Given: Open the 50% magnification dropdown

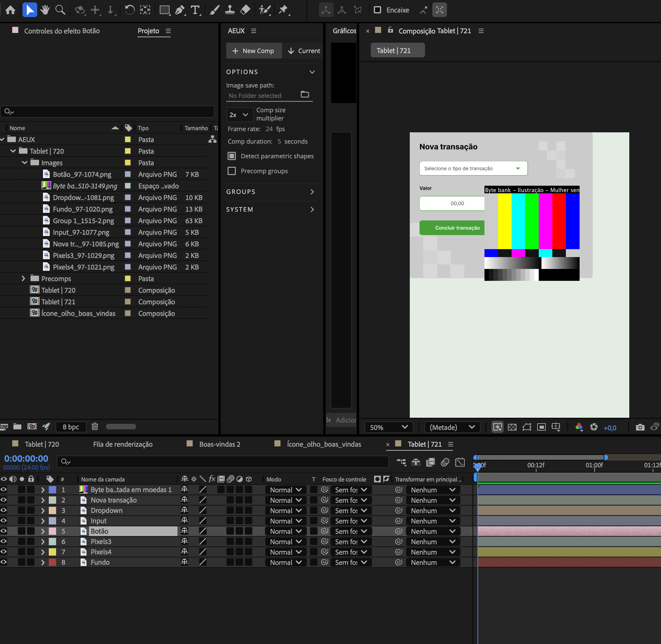Looking at the screenshot, I should 389,427.
